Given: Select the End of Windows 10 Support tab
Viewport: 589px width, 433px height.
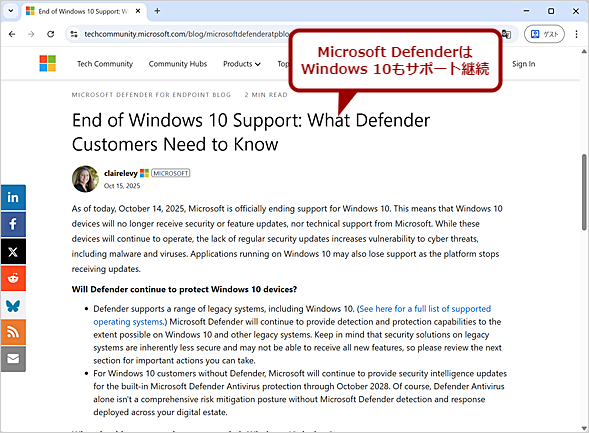Looking at the screenshot, I should point(83,11).
